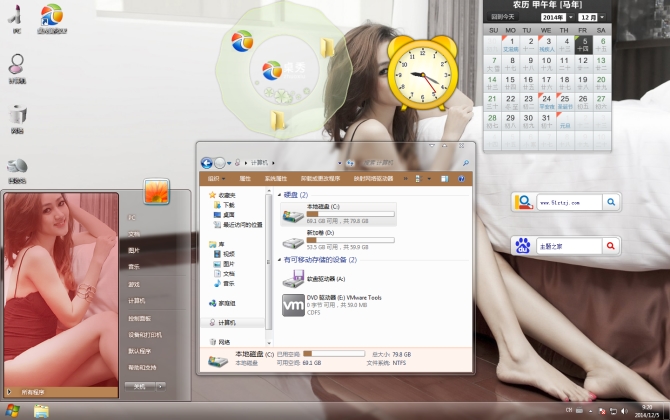
Task: Open 音乐 in the Start menu
Action: pyautogui.click(x=134, y=267)
